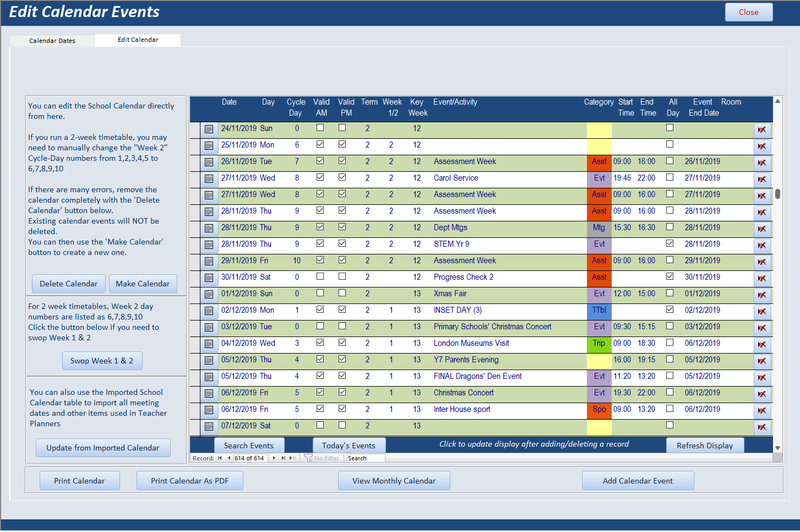This screenshot has height=532, width=800.
Task: Close the Edit Calendar Events form
Action: click(749, 12)
